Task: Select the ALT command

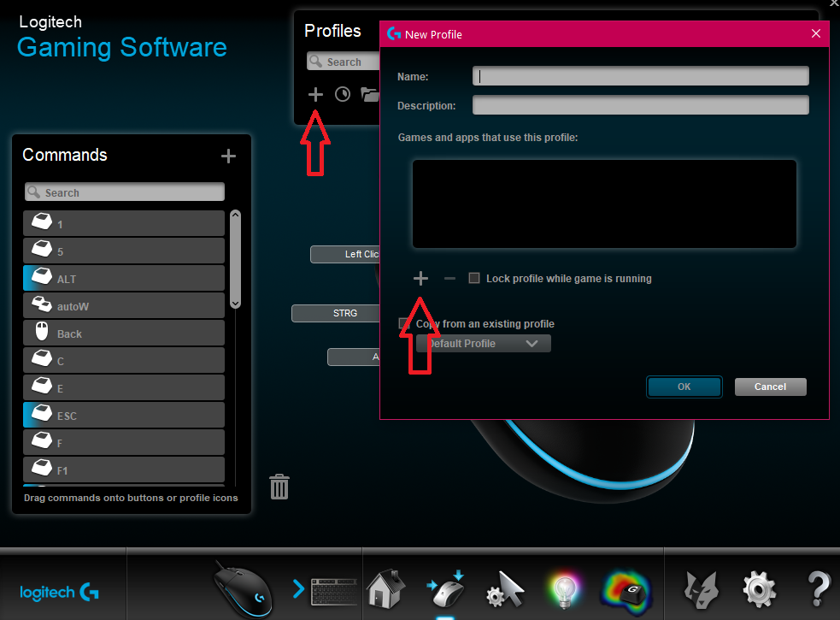Action: [124, 278]
